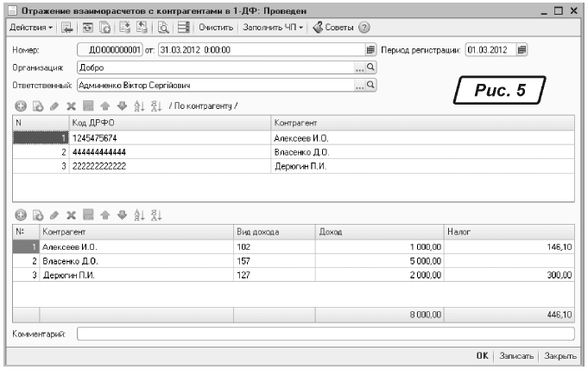Add a new row to the lower income table
Image resolution: width=588 pixels, height=370 pixels.
click(x=21, y=215)
